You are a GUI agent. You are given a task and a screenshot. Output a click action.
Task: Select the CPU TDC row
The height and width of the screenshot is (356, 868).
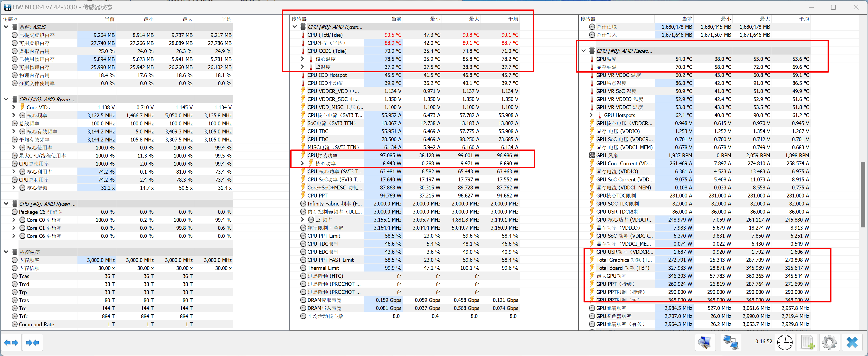pos(405,131)
